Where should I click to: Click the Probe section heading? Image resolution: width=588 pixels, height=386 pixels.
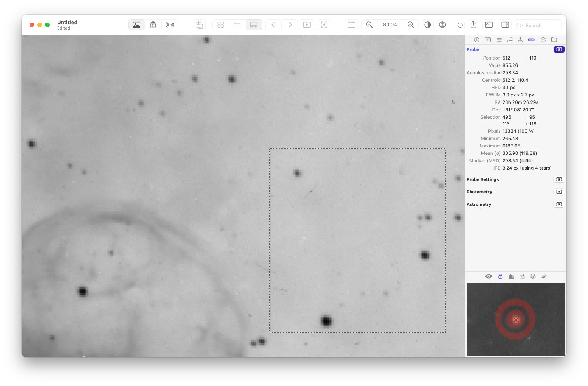click(473, 49)
